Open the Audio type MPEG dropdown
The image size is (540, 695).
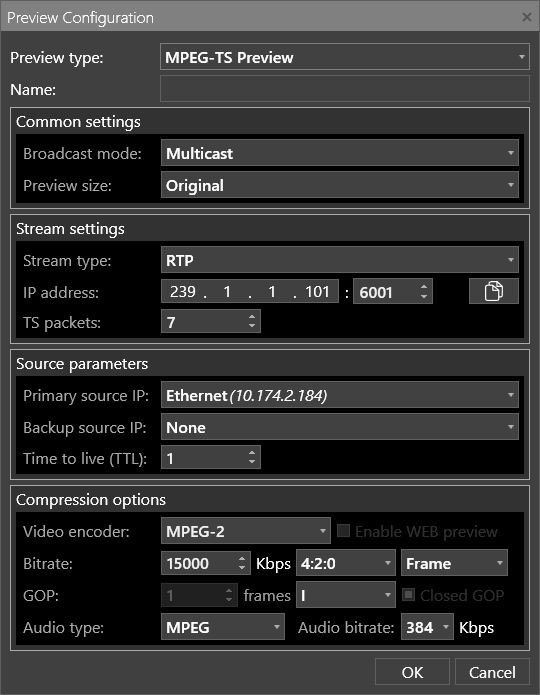pos(223,627)
